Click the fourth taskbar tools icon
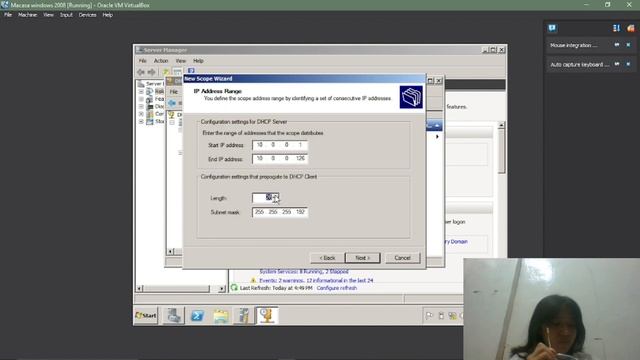Image resolution: width=640 pixels, height=360 pixels. pos(244,316)
